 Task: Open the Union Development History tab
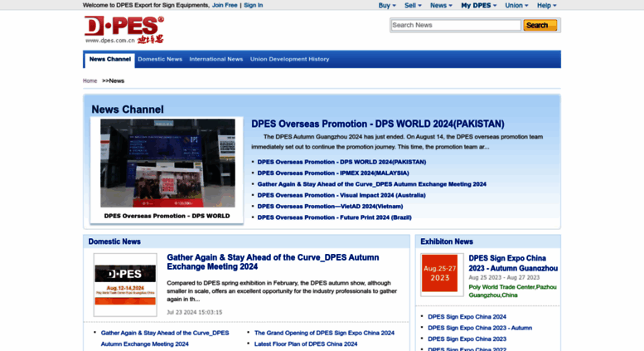[x=289, y=59]
